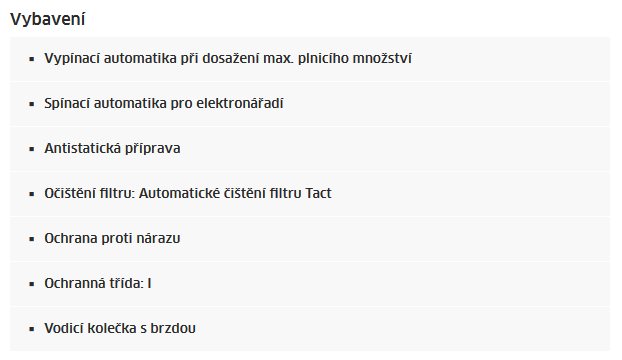This screenshot has height=360, width=622.
Task: Click bullet marker before Antistatická příprava
Action: click(32, 149)
